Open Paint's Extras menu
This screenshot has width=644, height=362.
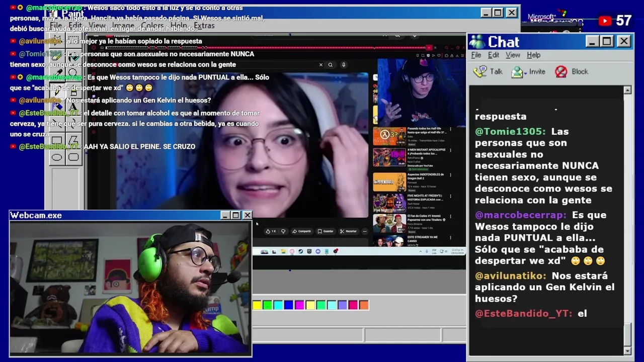click(x=204, y=25)
